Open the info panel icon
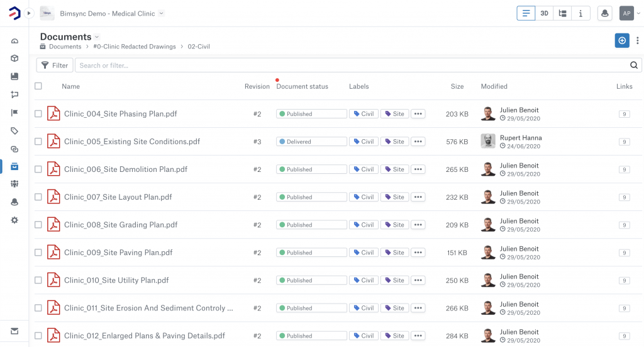The width and height of the screenshot is (644, 347). coord(580,13)
